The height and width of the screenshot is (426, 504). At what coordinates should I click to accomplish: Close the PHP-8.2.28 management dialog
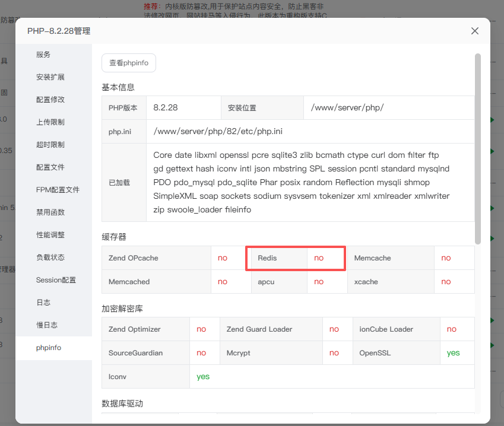[474, 31]
